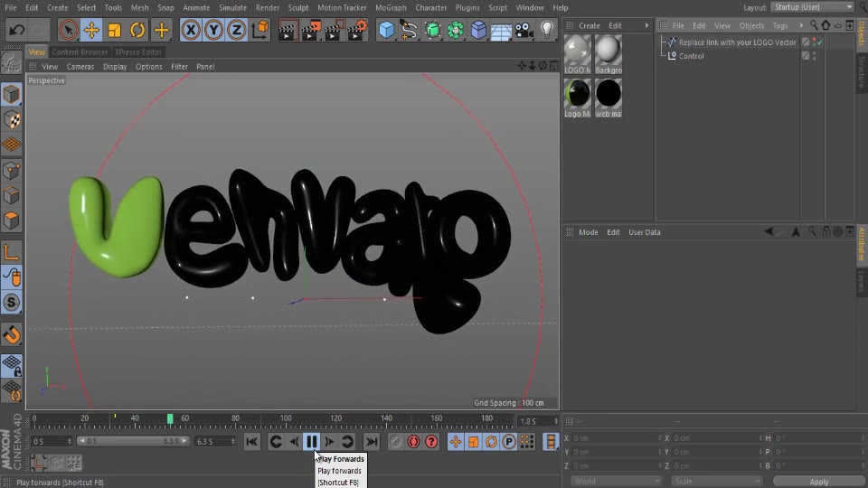Viewport: 868px width, 488px height.
Task: Click the Render View clapperboard icon
Action: click(x=288, y=30)
